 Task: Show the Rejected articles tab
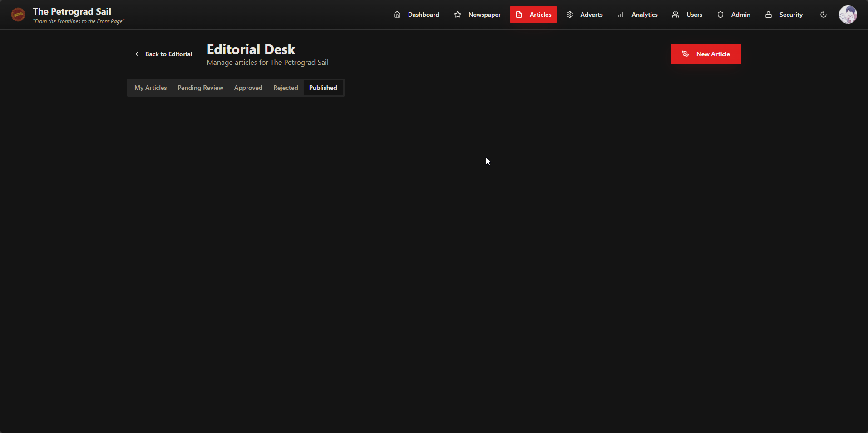[286, 88]
